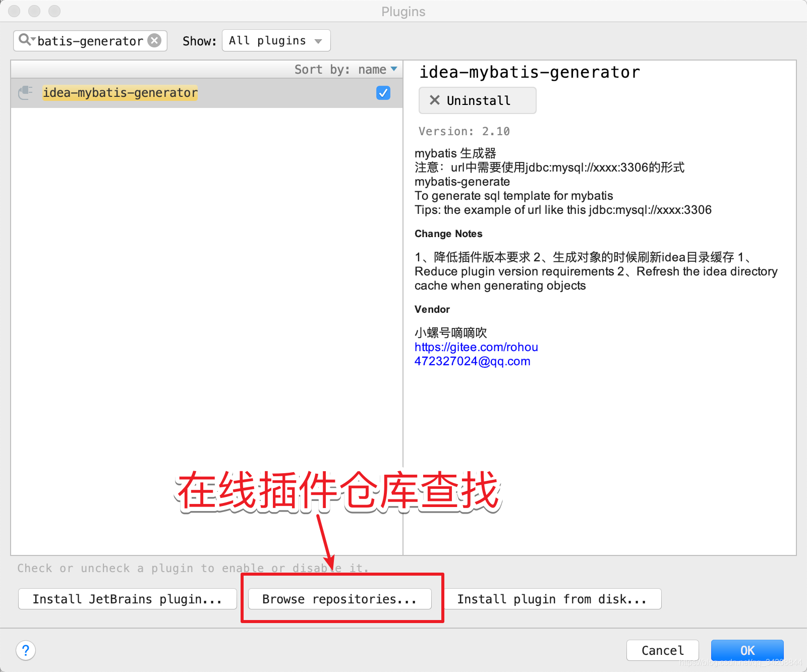
Task: Click the Cancel button
Action: 663,650
